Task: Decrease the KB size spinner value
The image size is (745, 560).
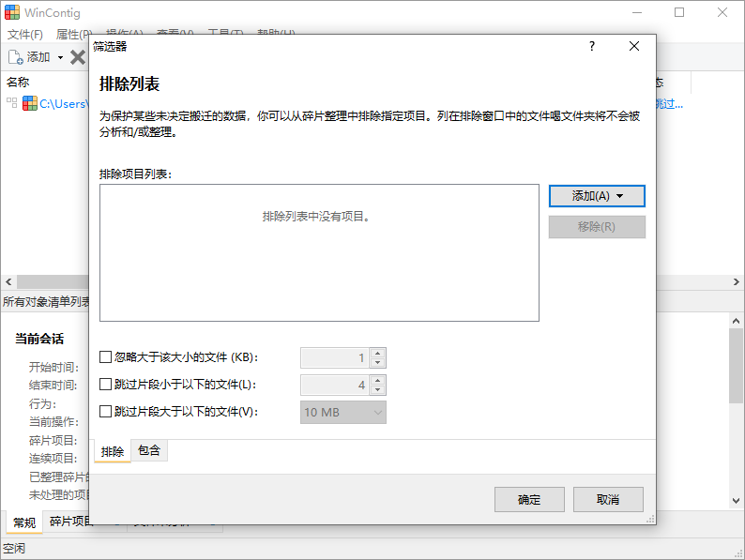Action: click(x=378, y=363)
